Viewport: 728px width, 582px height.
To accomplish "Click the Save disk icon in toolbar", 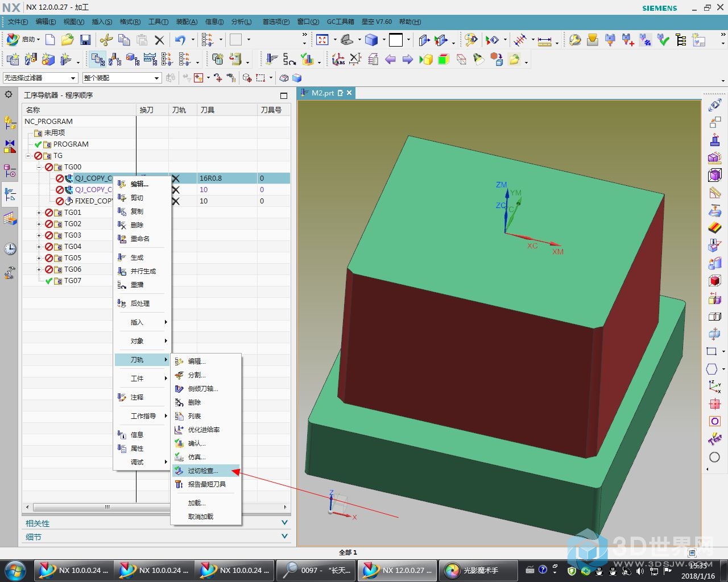I will pyautogui.click(x=85, y=40).
